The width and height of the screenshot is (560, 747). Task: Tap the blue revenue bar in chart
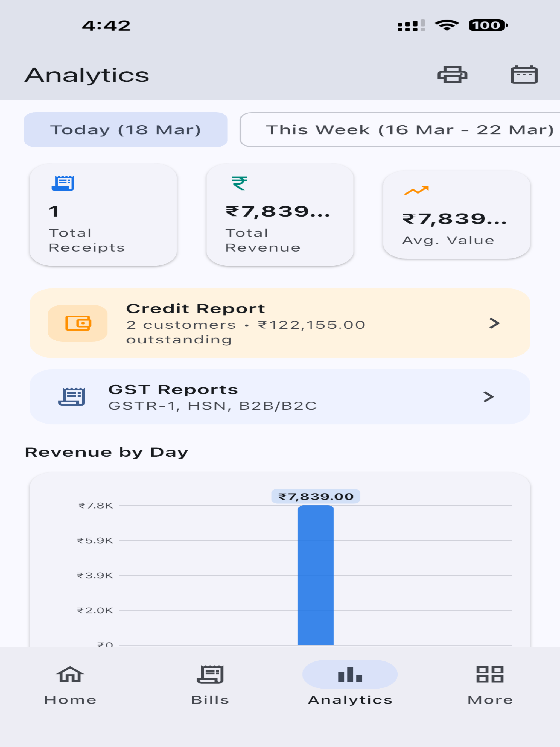point(316,575)
